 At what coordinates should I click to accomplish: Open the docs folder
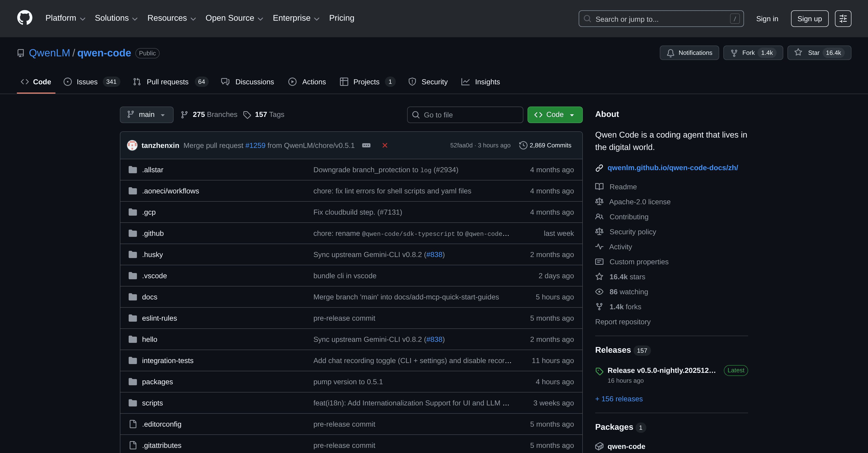[x=149, y=297]
